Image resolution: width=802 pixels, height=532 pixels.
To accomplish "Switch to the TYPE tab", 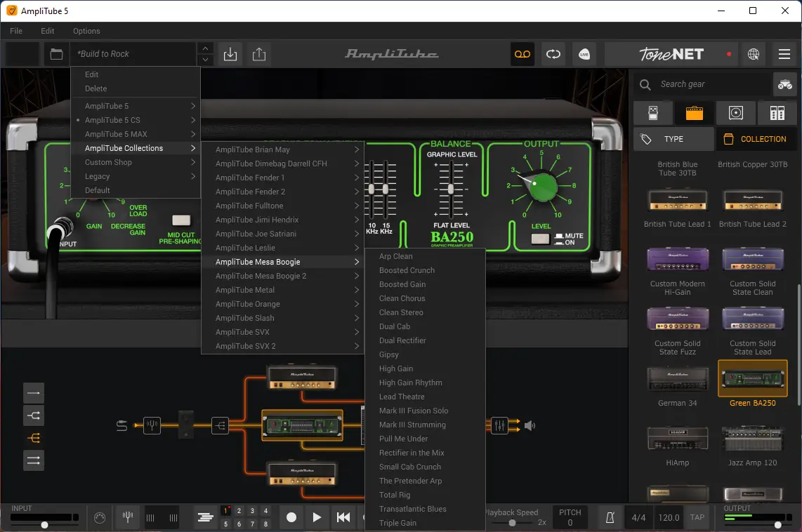I will click(673, 138).
